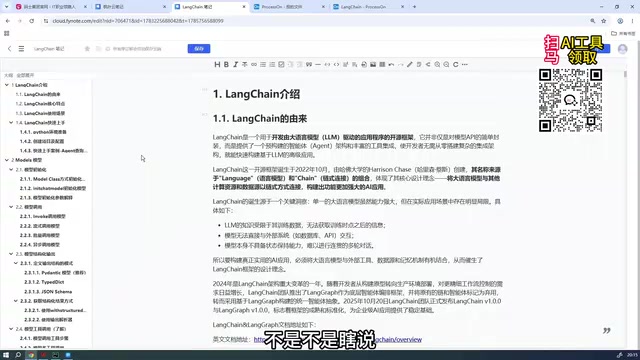Star this note as favorite
640x360 pixels.
(x=87, y=49)
